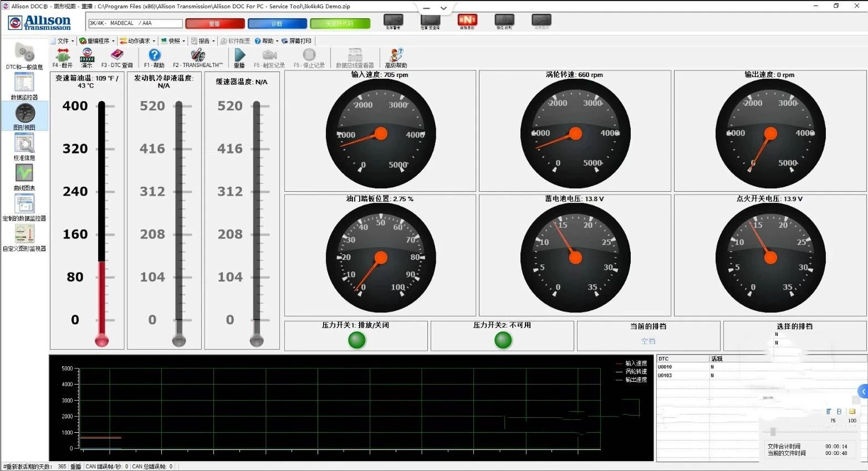Click 文件合计时间 value 00:08:14

[836, 446]
